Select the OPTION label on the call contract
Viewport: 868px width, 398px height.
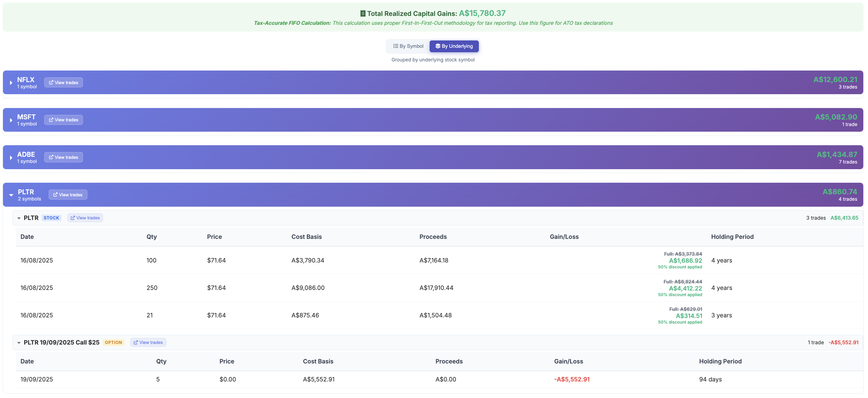[113, 342]
